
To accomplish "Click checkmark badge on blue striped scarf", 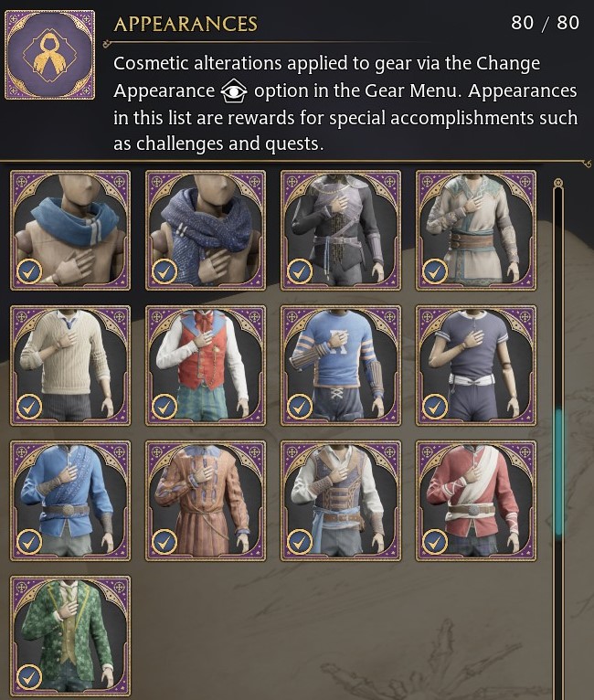I will (x=29, y=271).
